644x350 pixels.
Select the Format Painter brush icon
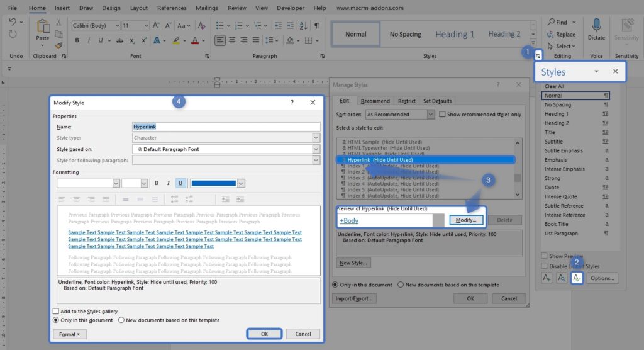[x=58, y=46]
